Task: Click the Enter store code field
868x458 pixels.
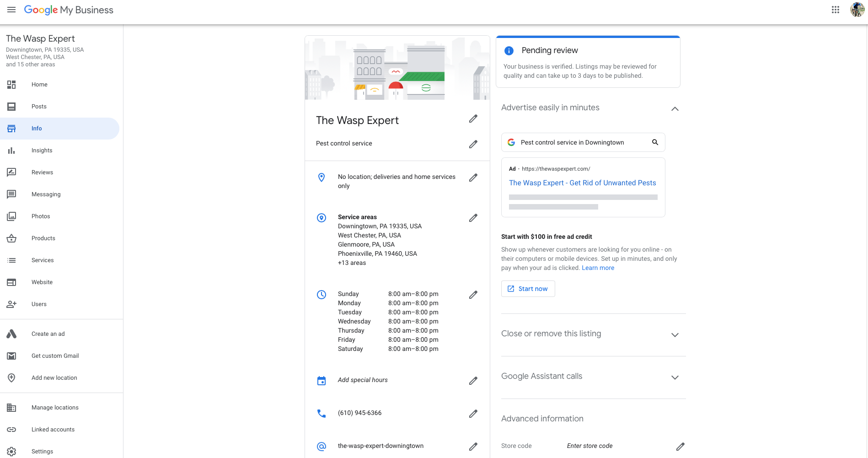Action: [x=589, y=446]
